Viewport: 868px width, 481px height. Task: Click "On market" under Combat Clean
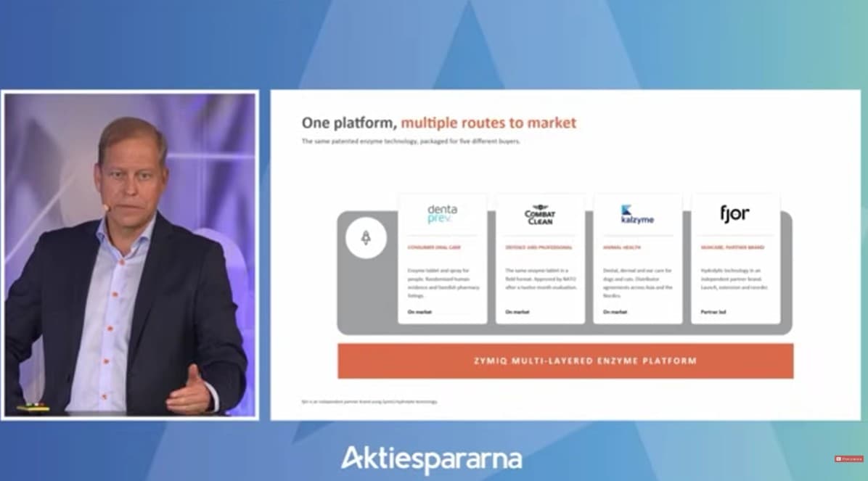click(x=517, y=312)
